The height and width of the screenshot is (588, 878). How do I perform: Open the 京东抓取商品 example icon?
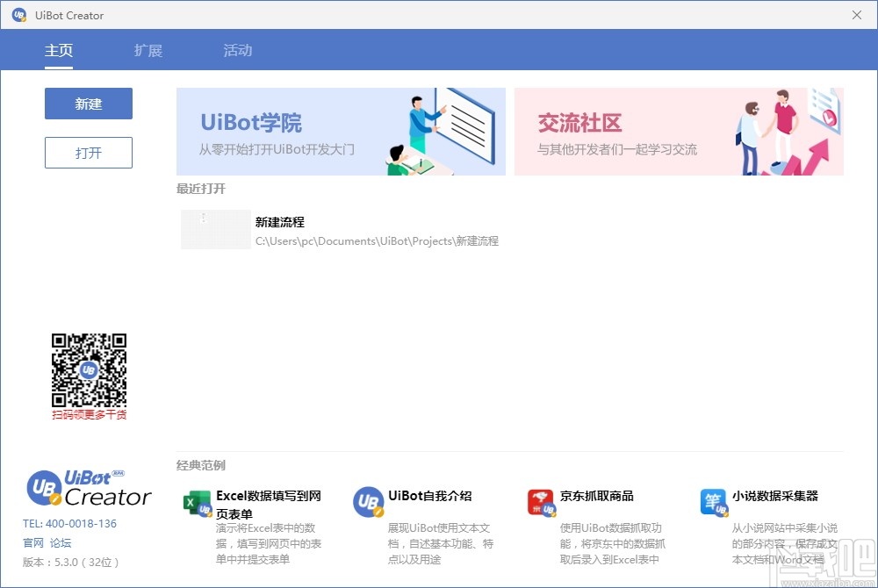tap(541, 502)
